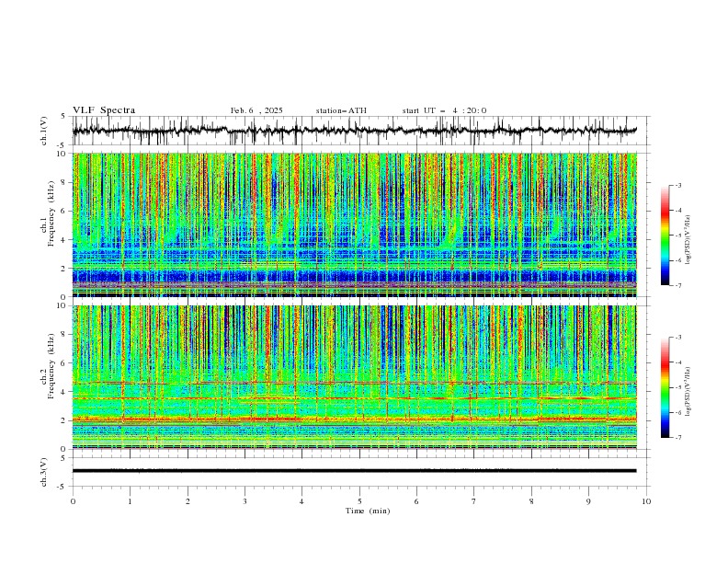Click the ch.2 spectrogram panel
The height and width of the screenshot is (563, 728).
355,377
